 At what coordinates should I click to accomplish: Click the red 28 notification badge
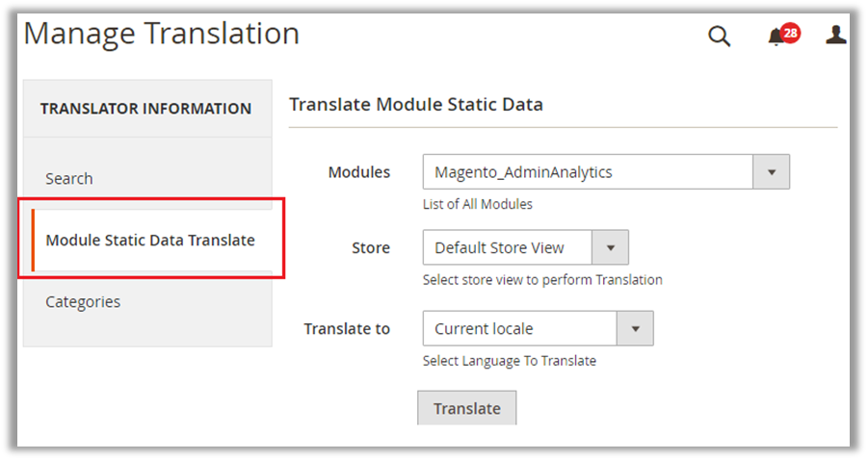[x=790, y=33]
